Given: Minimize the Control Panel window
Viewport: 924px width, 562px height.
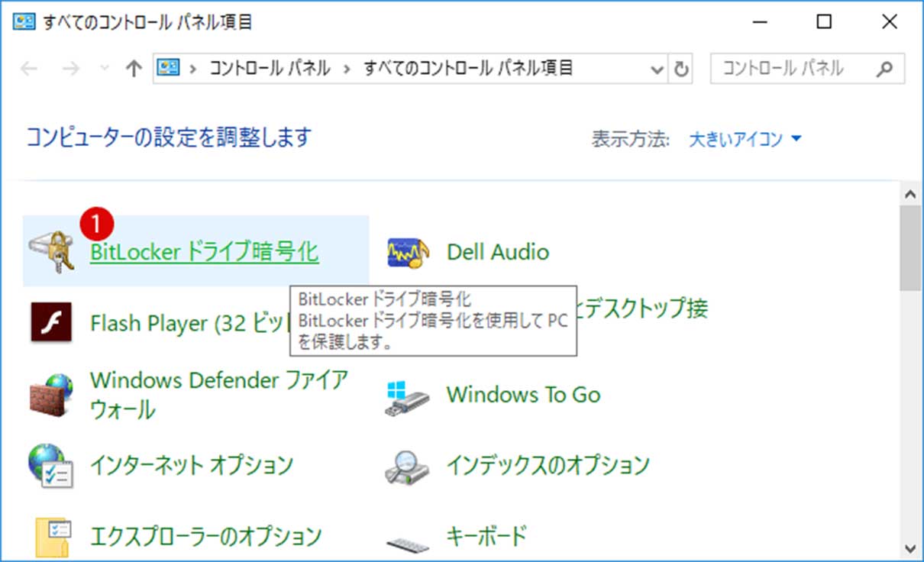Looking at the screenshot, I should 758,22.
